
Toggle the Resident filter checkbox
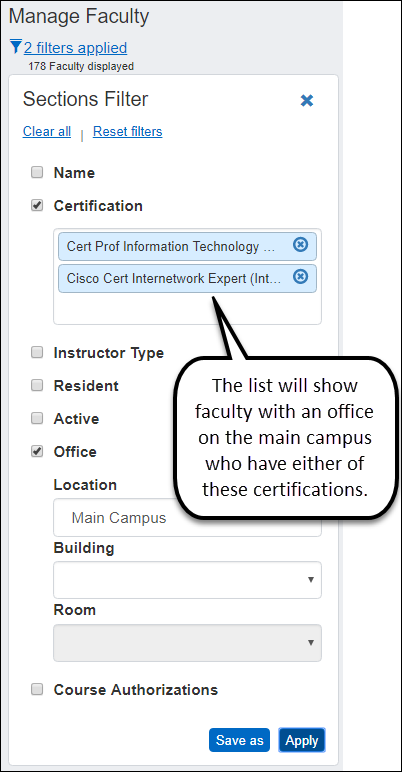click(x=37, y=386)
